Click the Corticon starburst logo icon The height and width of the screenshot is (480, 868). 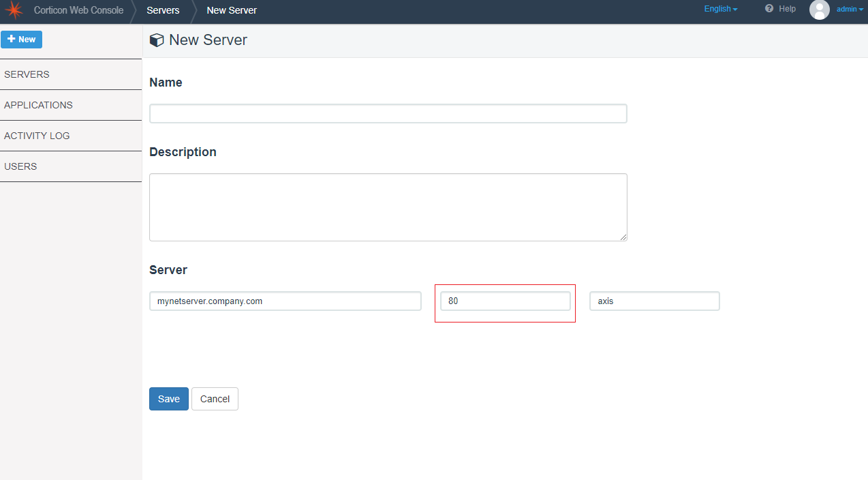pyautogui.click(x=14, y=10)
